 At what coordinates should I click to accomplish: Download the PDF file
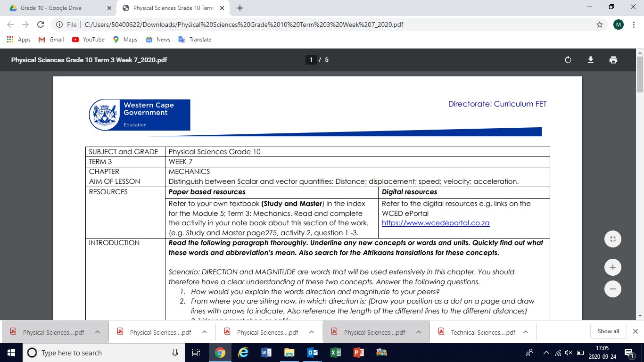point(590,60)
